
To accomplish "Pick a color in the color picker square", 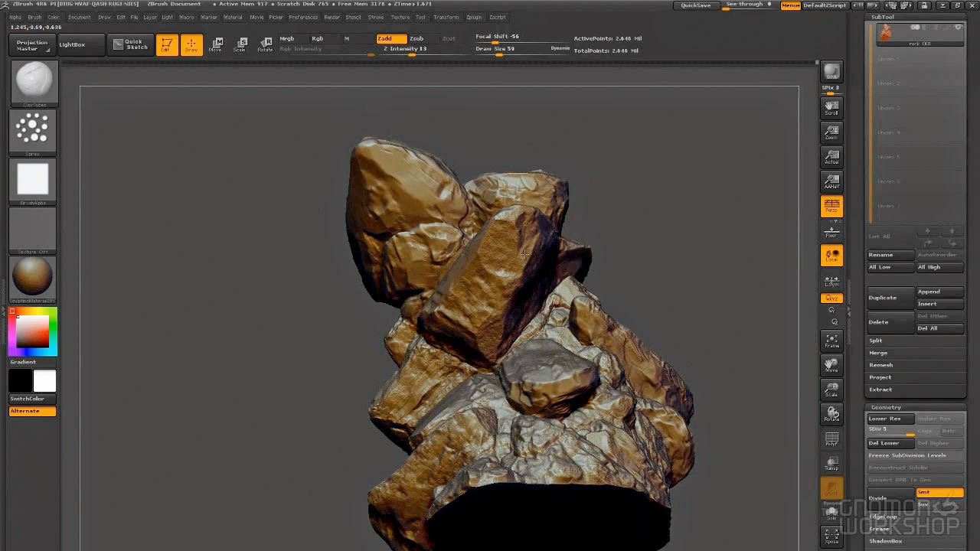I will click(x=33, y=331).
